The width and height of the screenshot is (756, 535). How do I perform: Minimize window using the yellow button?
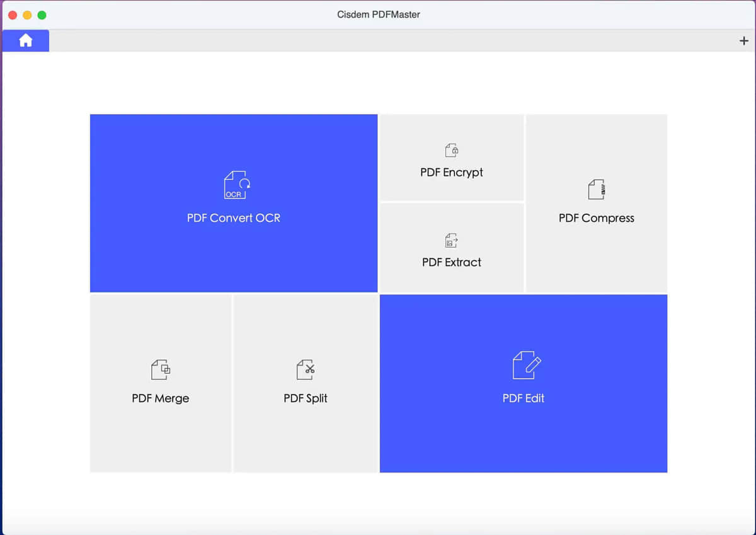coord(27,14)
